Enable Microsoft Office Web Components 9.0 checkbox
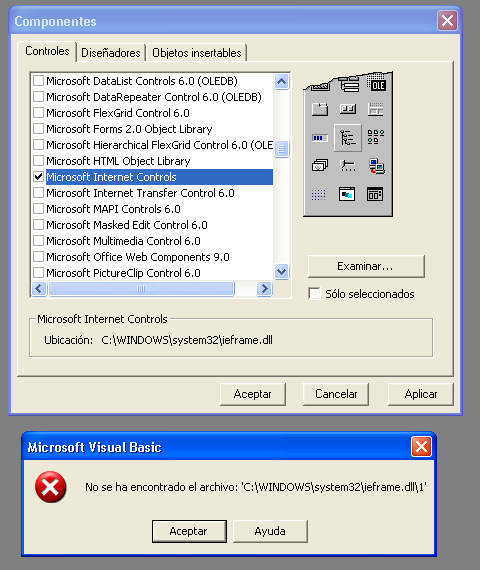Viewport: 480px width, 570px height. click(38, 256)
